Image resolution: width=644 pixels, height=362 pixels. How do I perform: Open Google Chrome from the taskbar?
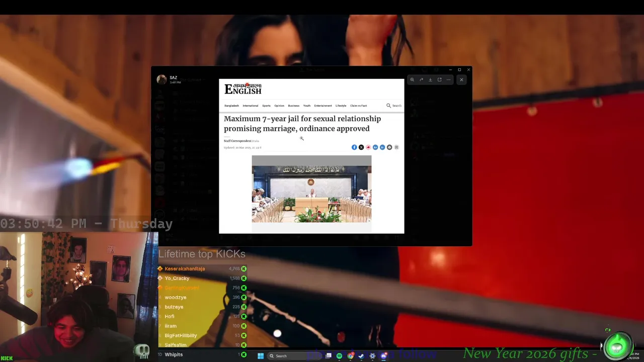[x=350, y=356]
